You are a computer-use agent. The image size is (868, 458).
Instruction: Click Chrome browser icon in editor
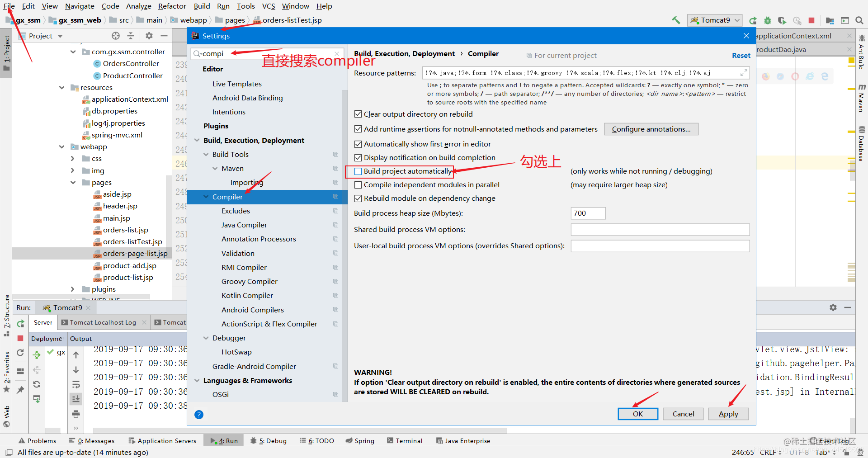coord(766,77)
